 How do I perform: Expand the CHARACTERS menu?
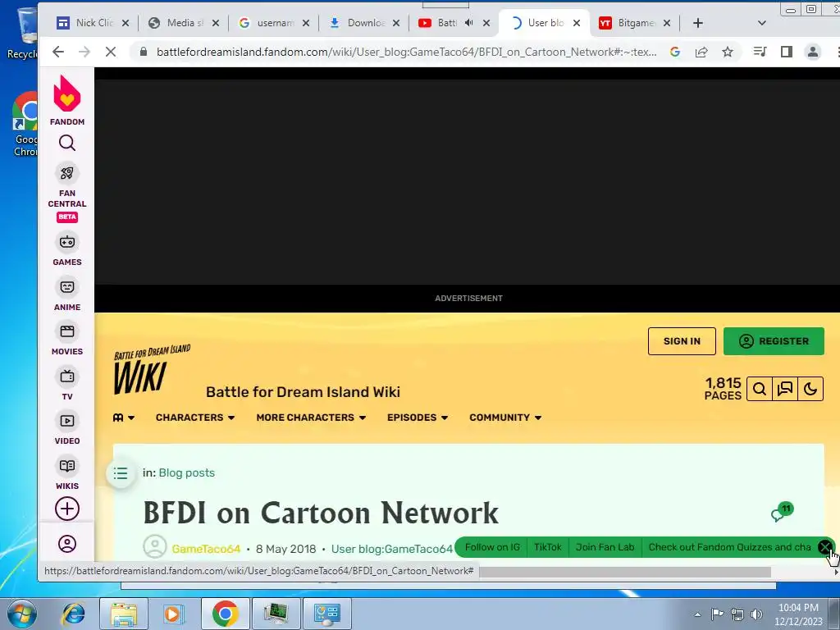pyautogui.click(x=195, y=418)
